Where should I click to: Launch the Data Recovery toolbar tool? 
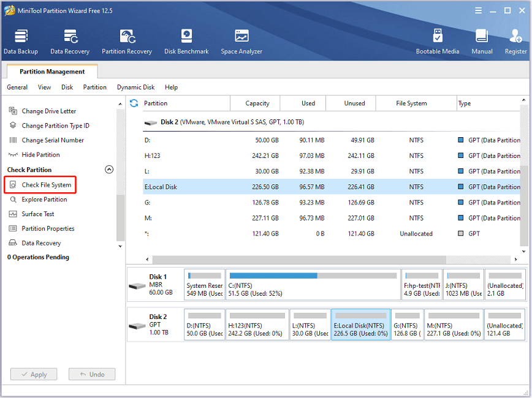click(x=70, y=42)
